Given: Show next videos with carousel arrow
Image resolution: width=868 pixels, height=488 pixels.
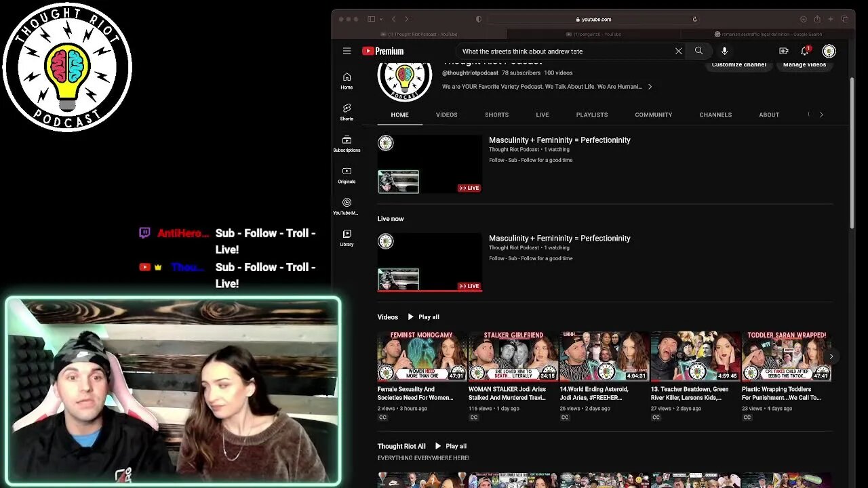Looking at the screenshot, I should 831,357.
